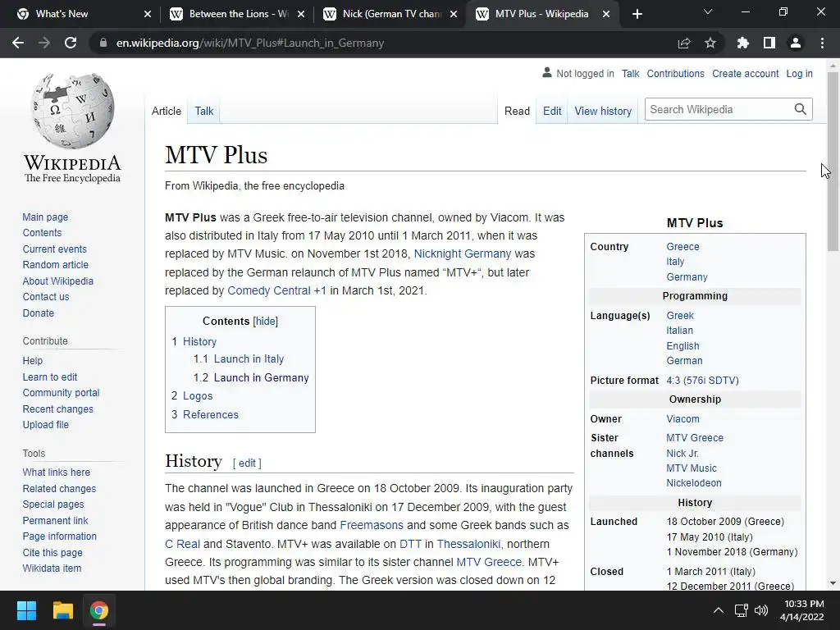Open the Windows Start button
840x630 pixels.
point(26,610)
